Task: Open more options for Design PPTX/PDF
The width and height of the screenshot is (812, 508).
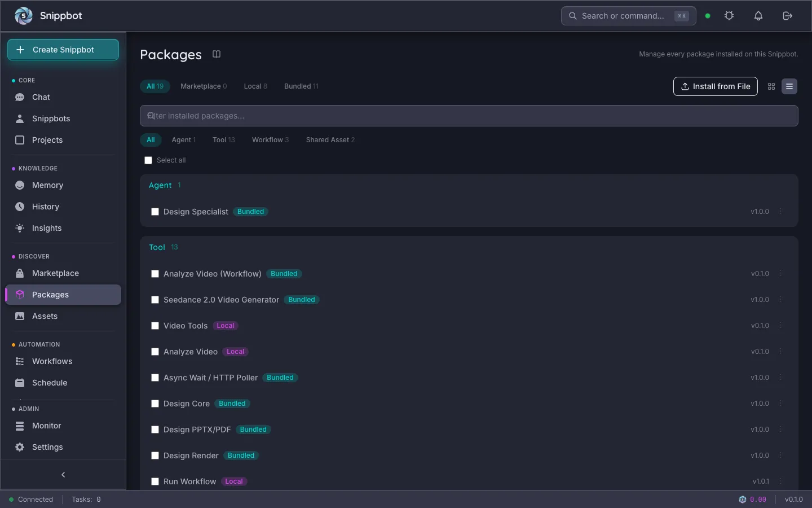Action: (x=780, y=430)
